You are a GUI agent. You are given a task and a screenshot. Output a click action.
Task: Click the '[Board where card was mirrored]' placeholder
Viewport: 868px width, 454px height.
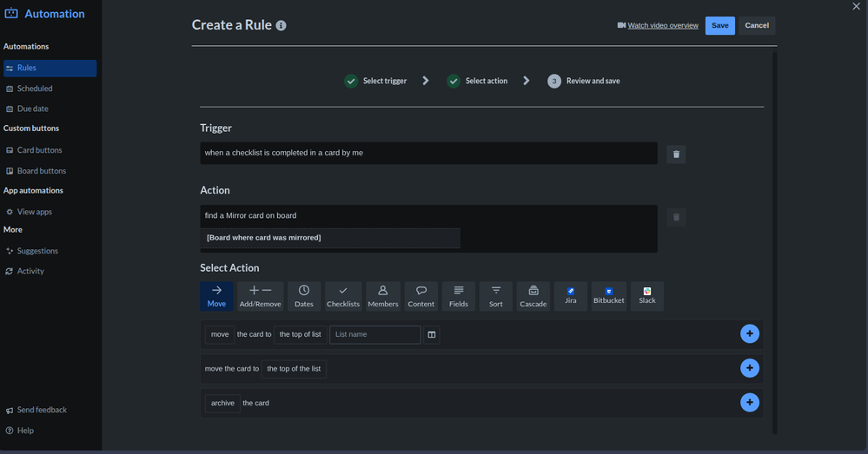coord(263,238)
